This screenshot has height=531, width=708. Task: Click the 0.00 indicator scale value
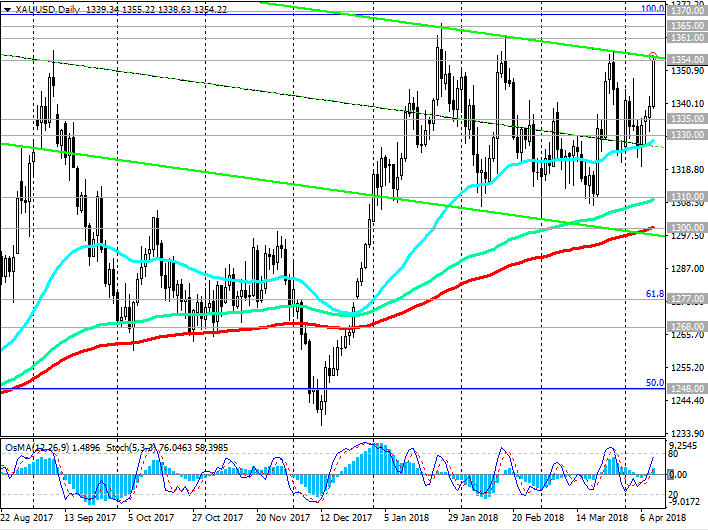pos(678,475)
